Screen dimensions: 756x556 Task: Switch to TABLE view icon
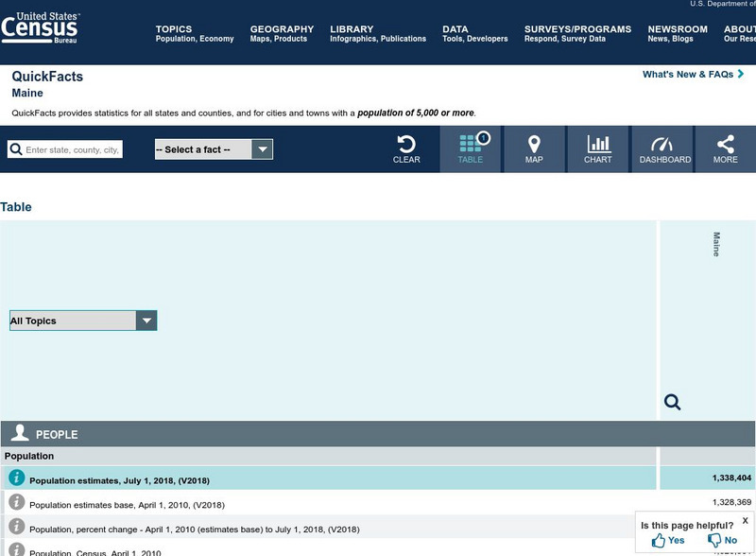click(x=470, y=148)
